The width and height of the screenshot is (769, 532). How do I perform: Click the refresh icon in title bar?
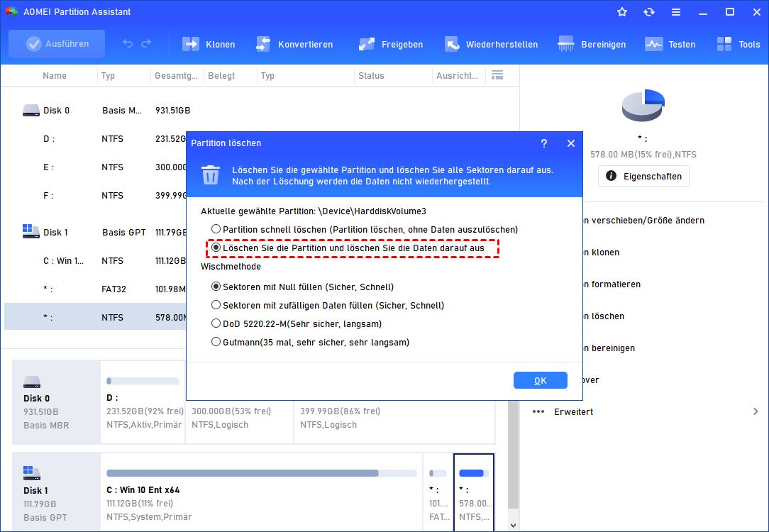[649, 12]
